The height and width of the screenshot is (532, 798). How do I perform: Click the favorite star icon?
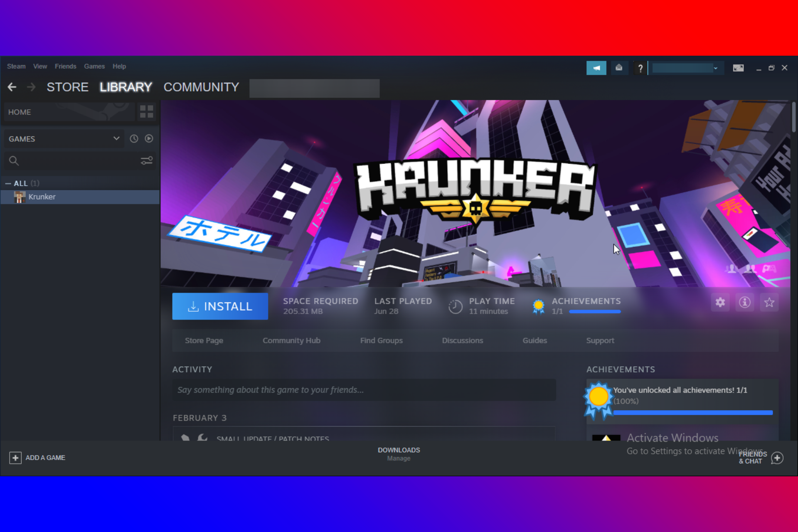click(769, 303)
